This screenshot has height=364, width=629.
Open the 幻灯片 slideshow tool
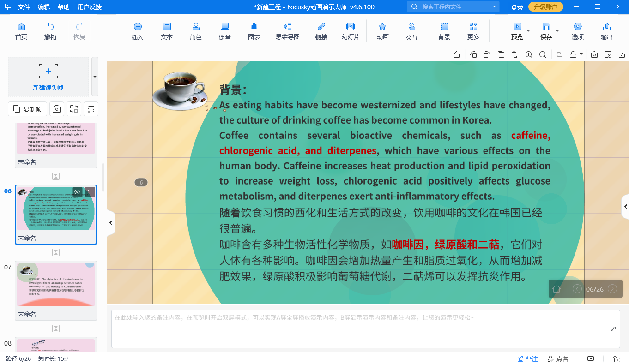pyautogui.click(x=351, y=31)
